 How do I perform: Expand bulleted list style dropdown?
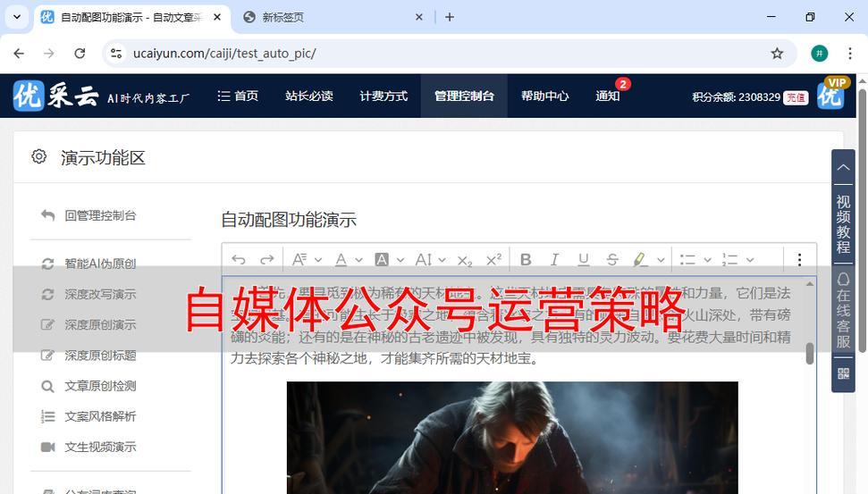(x=707, y=259)
